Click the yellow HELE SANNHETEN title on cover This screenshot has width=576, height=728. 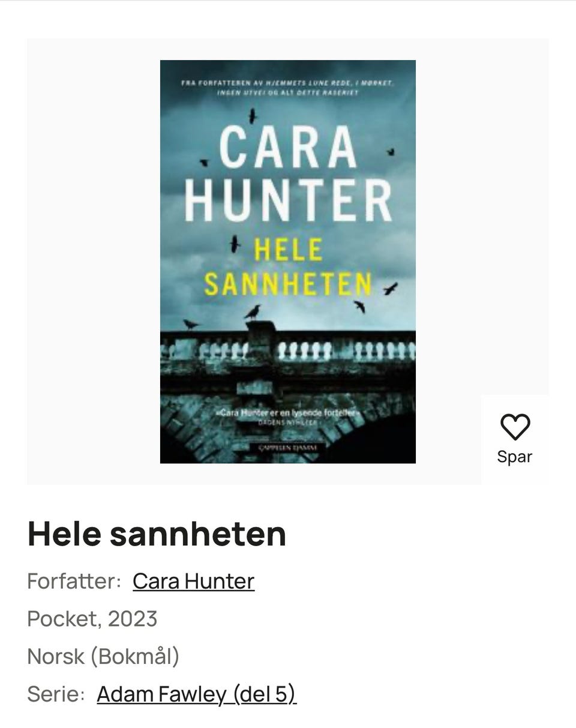pos(288,267)
